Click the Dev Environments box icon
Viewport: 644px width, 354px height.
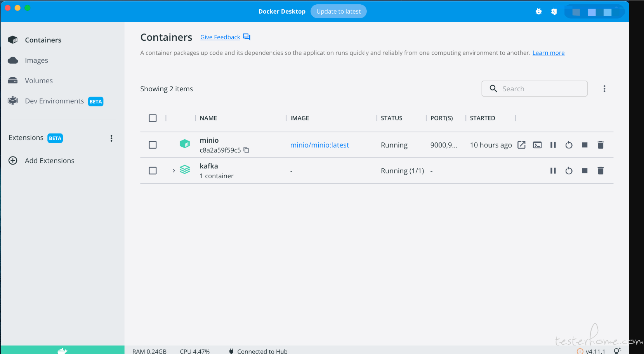[13, 101]
